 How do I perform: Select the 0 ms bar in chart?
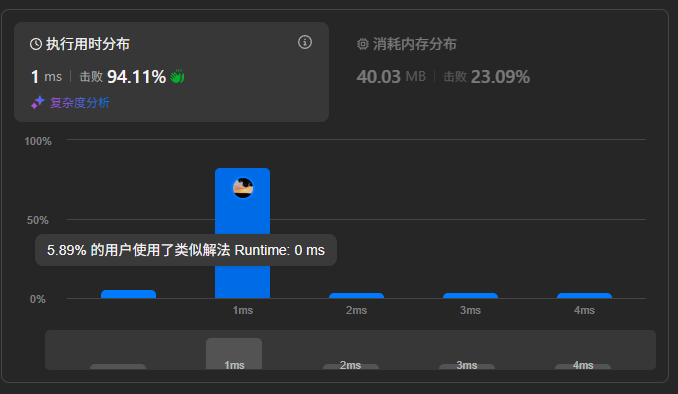[128, 294]
